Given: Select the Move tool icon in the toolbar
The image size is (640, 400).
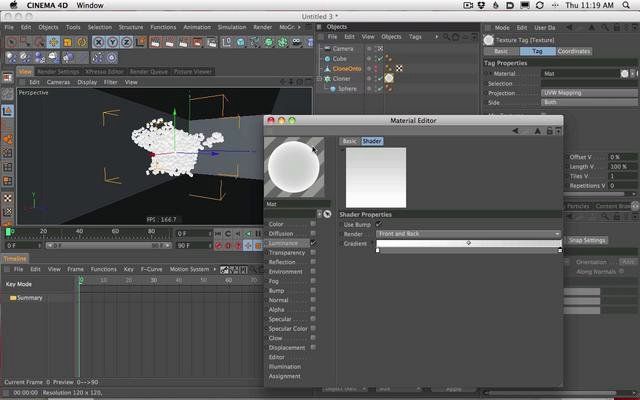Looking at the screenshot, I should click(53, 42).
